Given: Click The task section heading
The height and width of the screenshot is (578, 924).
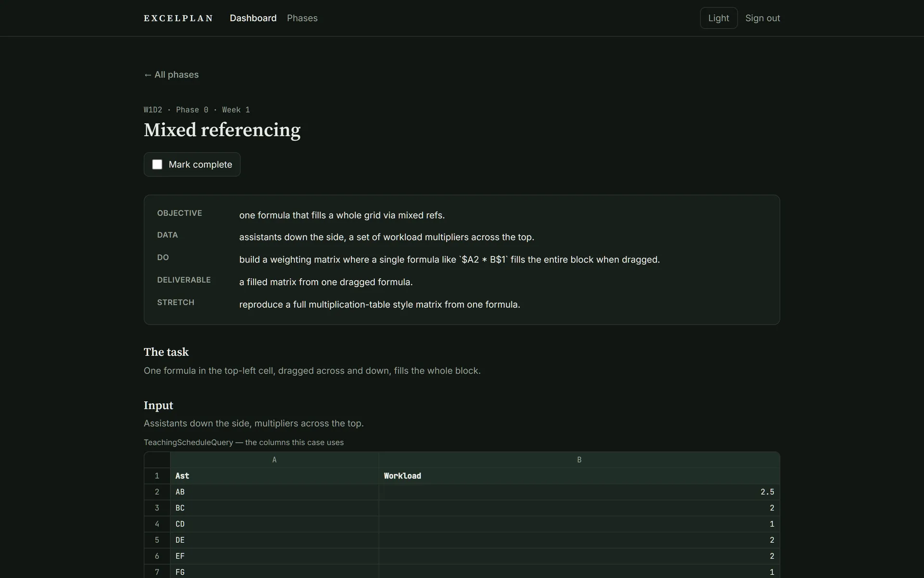Looking at the screenshot, I should 166,352.
